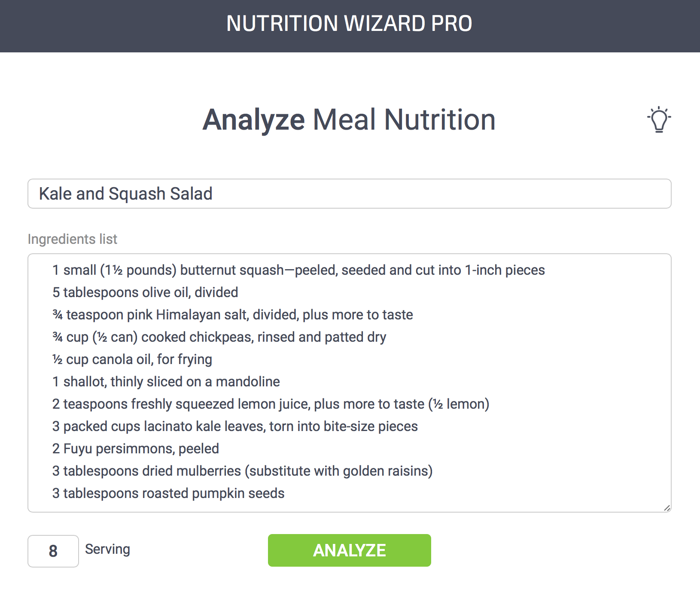700x589 pixels.
Task: Click the Analyze Meal Nutrition heading
Action: point(349,119)
